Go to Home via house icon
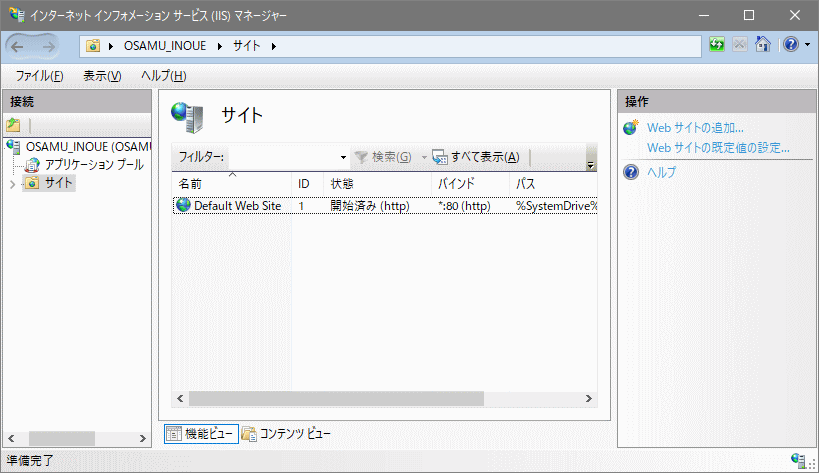819x473 pixels. pyautogui.click(x=763, y=45)
